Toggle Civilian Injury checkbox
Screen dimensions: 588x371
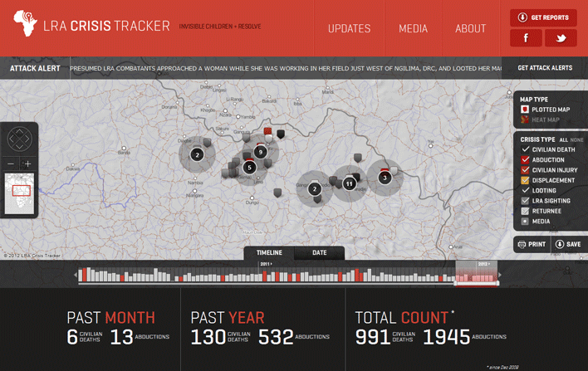[x=525, y=170]
